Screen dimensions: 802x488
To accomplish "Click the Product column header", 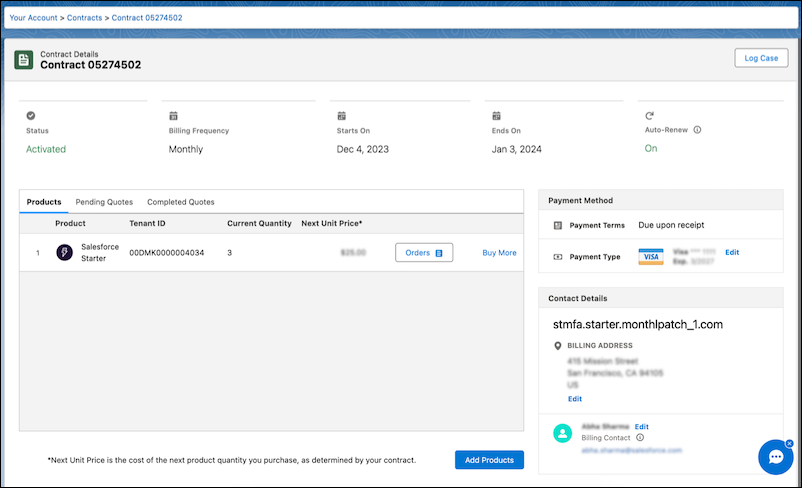I will pyautogui.click(x=70, y=224).
